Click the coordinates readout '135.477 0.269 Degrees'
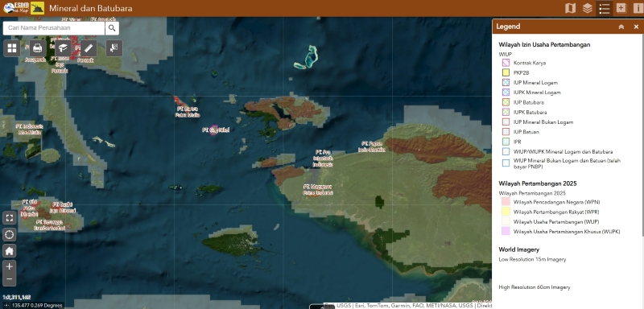This screenshot has height=309, width=644. tap(36, 305)
